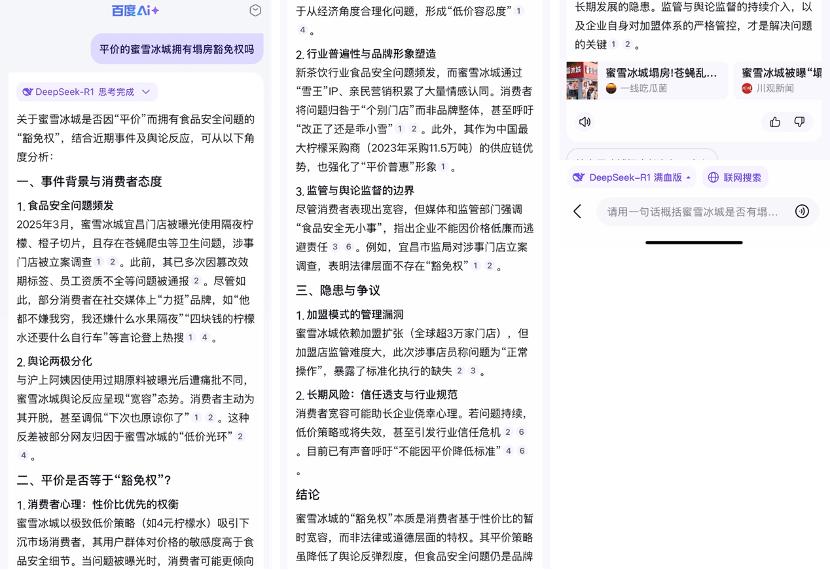Open citation 2 after 才是解决问题的关键
This screenshot has width=830, height=570.
pyautogui.click(x=627, y=44)
